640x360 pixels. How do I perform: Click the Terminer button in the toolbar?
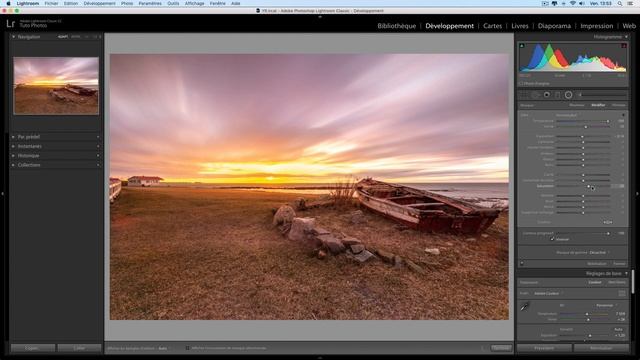point(501,348)
